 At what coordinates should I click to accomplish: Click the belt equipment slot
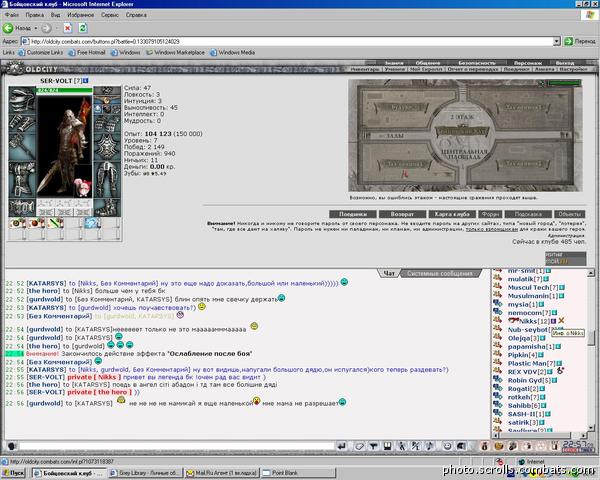(x=22, y=208)
